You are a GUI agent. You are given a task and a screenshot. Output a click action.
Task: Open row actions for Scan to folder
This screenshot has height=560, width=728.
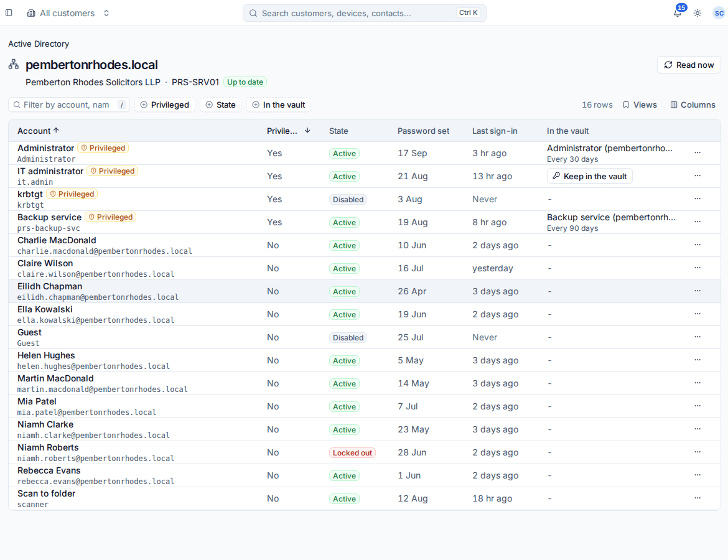[698, 498]
